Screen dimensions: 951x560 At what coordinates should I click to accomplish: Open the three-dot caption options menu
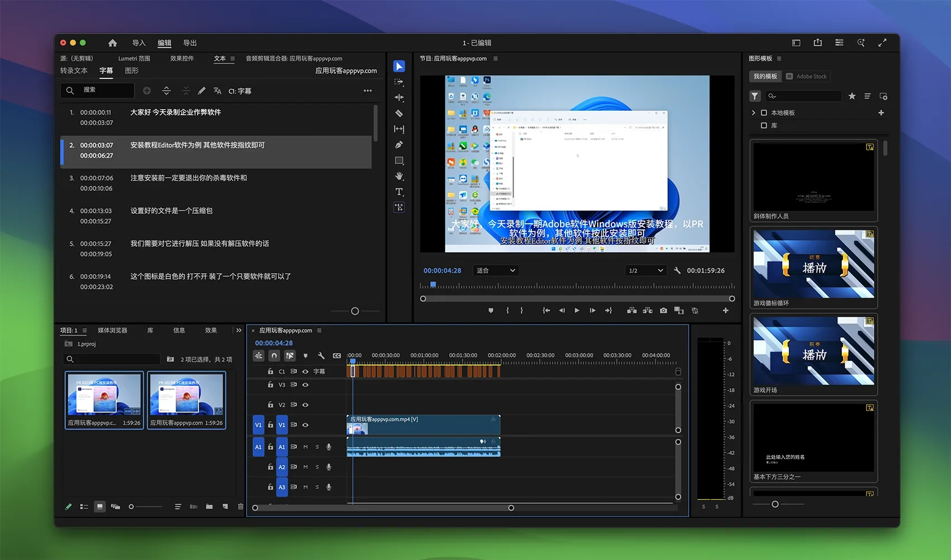coord(368,91)
